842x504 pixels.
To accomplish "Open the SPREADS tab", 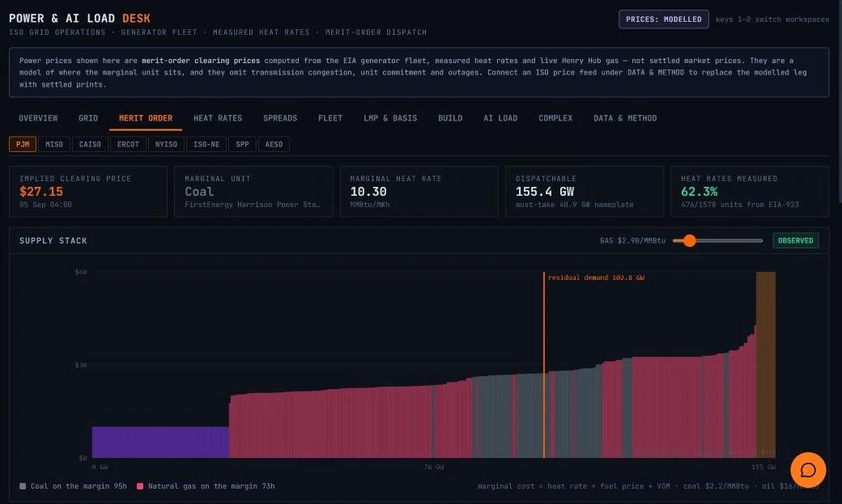I will pyautogui.click(x=280, y=118).
